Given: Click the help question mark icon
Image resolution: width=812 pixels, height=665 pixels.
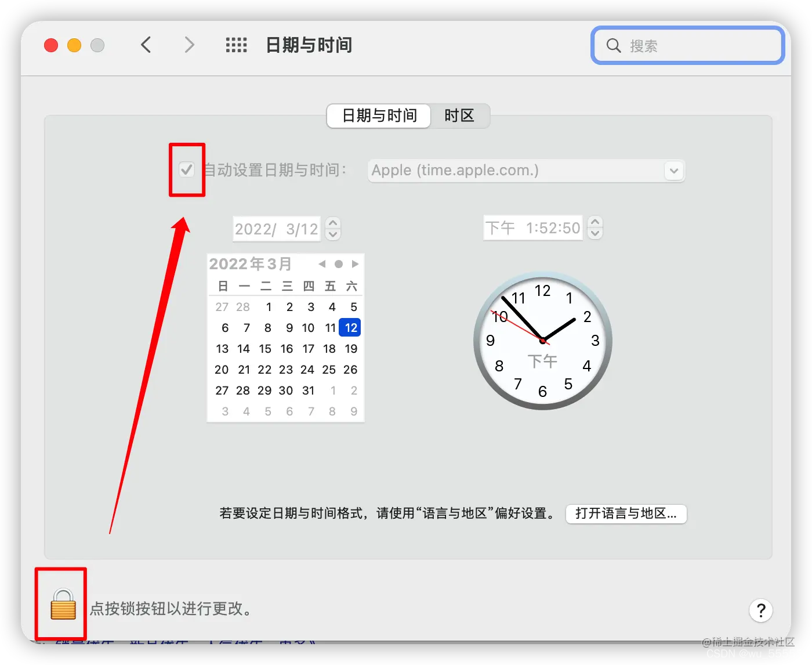Looking at the screenshot, I should 761,610.
